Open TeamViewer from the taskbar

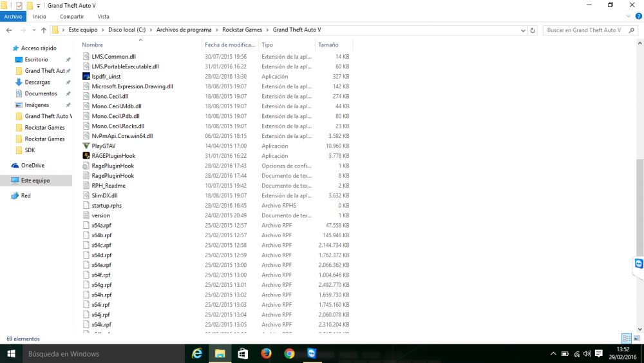tap(312, 353)
